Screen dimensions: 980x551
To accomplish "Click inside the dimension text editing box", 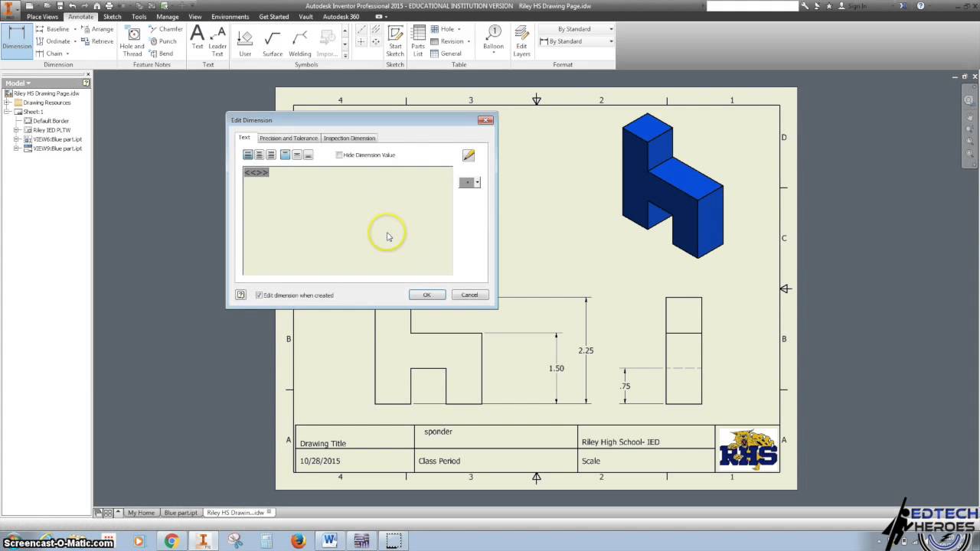I will 348,220.
